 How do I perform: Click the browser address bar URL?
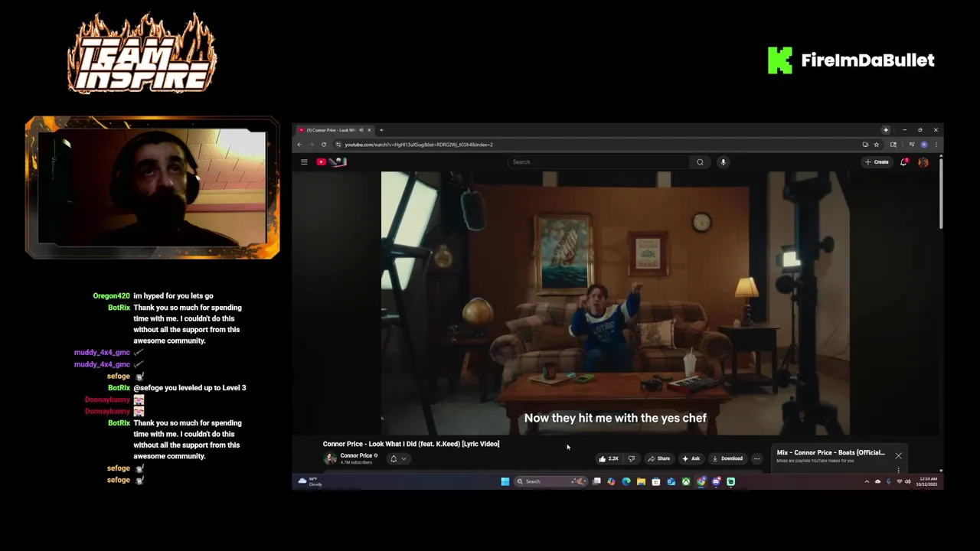[419, 145]
